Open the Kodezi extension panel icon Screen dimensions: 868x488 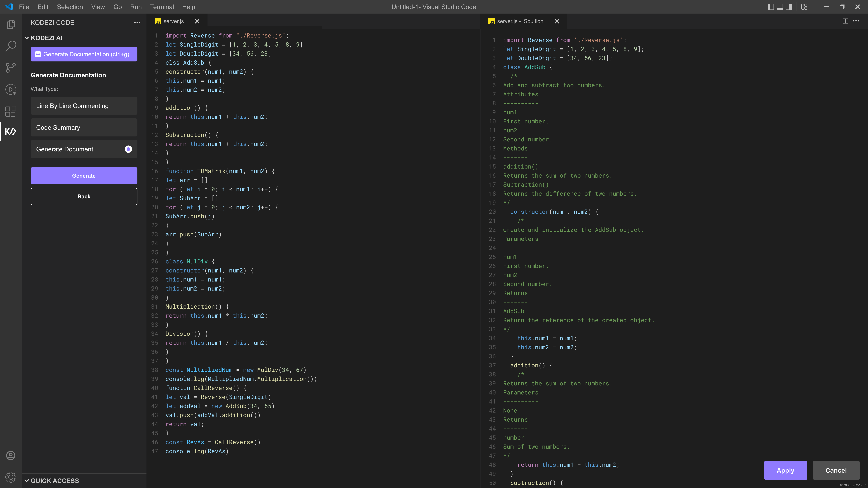pos(11,131)
